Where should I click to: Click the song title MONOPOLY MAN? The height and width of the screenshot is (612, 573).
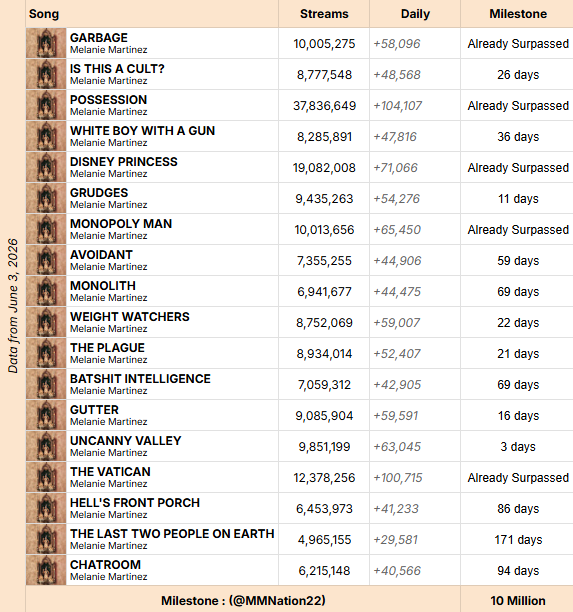tap(121, 224)
